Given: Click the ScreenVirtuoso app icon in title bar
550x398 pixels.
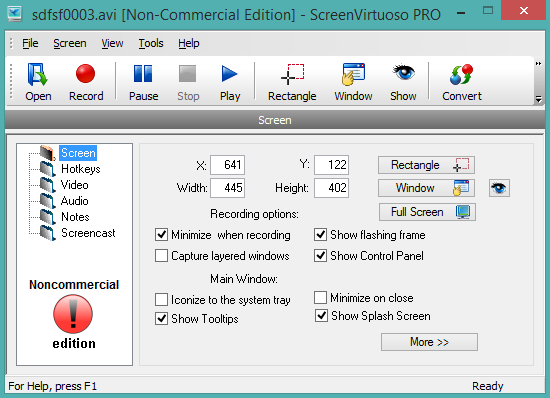Looking at the screenshot, I should (14, 14).
